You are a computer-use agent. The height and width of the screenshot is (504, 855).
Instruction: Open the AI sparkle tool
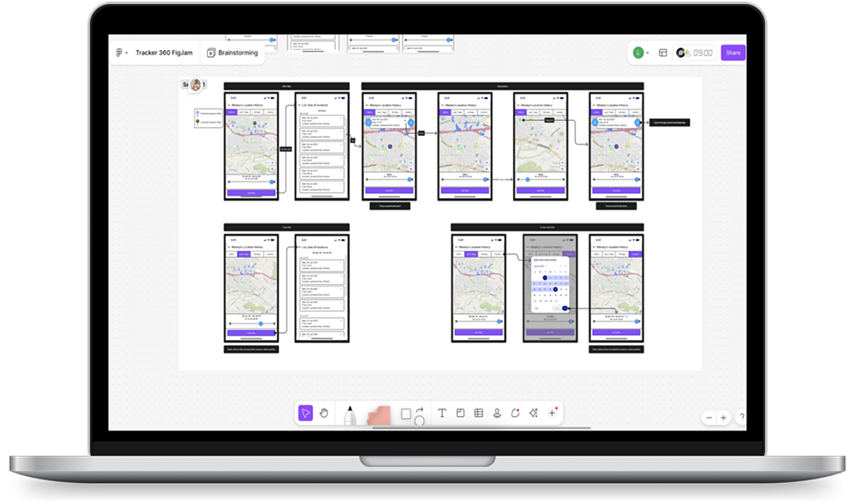533,414
